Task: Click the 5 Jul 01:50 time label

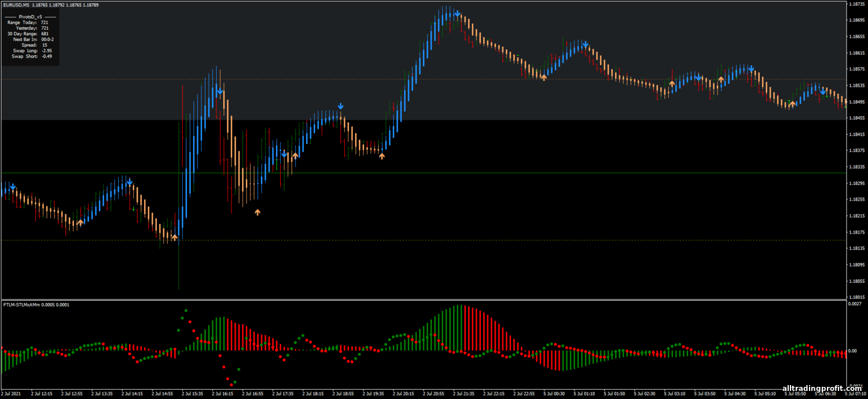Action: (613, 394)
